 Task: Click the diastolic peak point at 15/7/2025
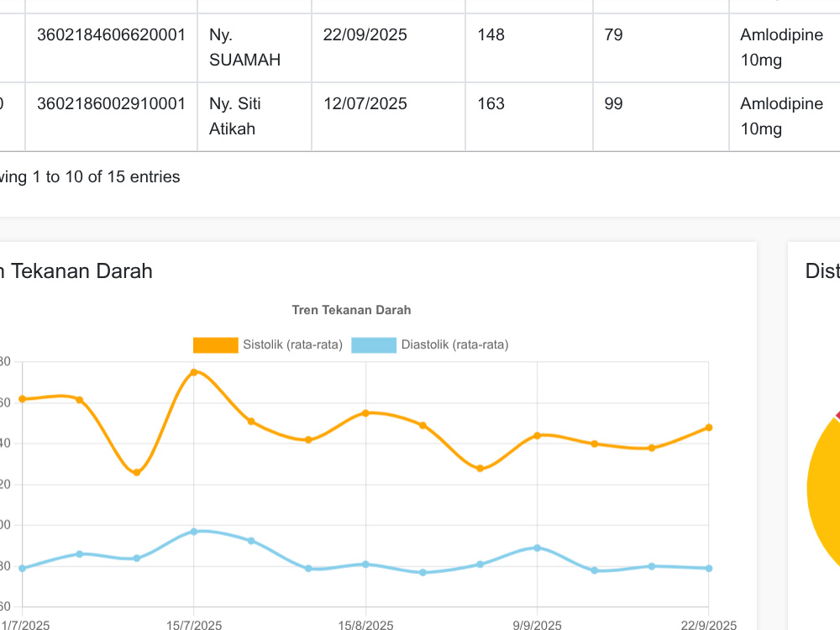click(194, 532)
